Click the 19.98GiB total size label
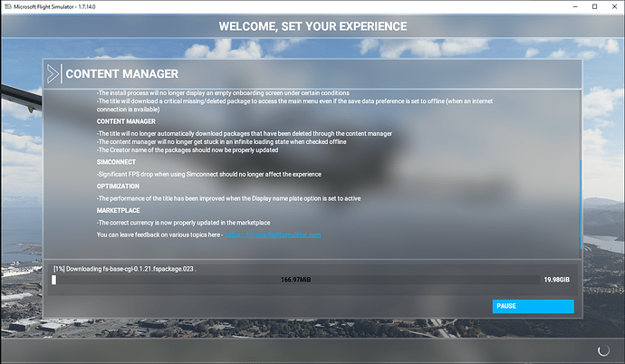 pos(556,280)
